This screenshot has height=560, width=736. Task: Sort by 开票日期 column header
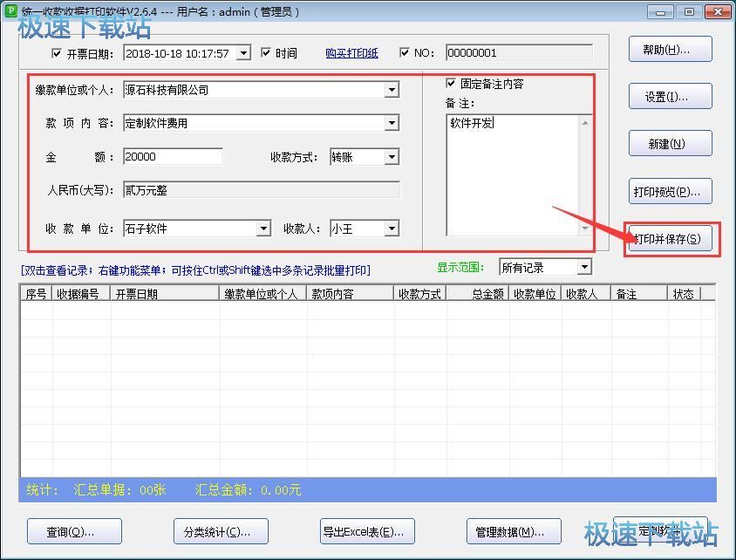[x=165, y=294]
